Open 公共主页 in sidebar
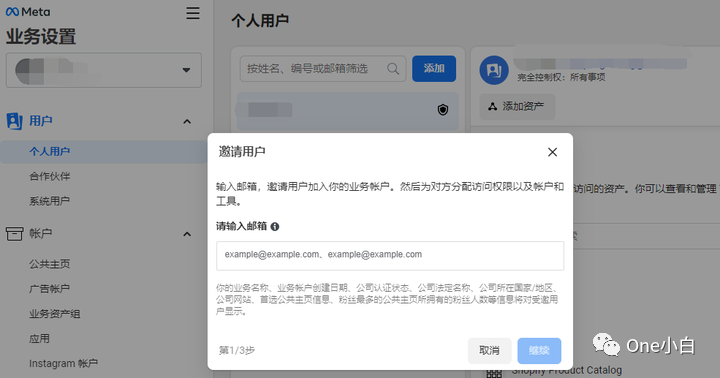 click(x=50, y=264)
